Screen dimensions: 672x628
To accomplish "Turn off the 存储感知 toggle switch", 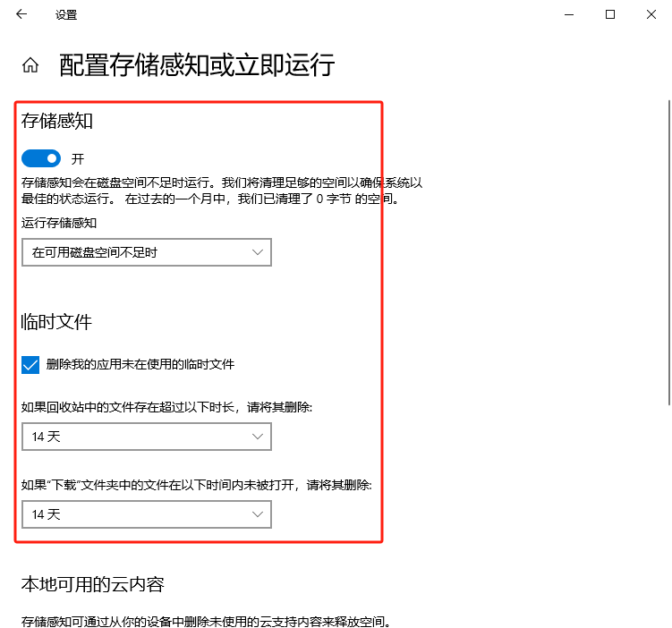I will 41,158.
